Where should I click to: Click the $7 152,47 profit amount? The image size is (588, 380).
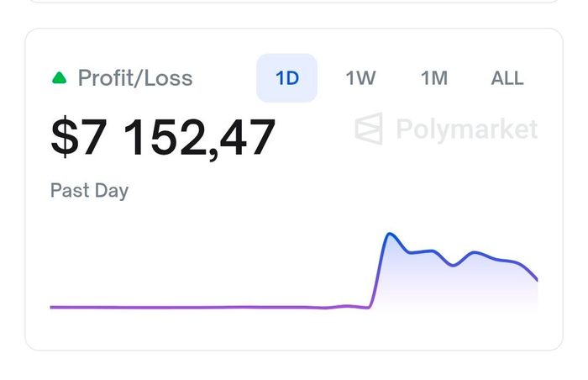pos(163,137)
